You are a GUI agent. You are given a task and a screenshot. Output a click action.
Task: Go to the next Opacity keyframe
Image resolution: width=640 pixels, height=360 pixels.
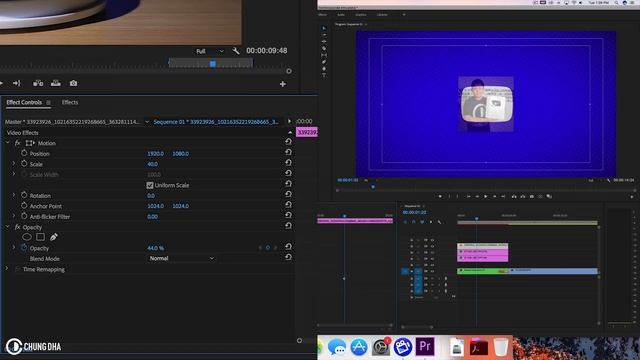[x=276, y=248]
